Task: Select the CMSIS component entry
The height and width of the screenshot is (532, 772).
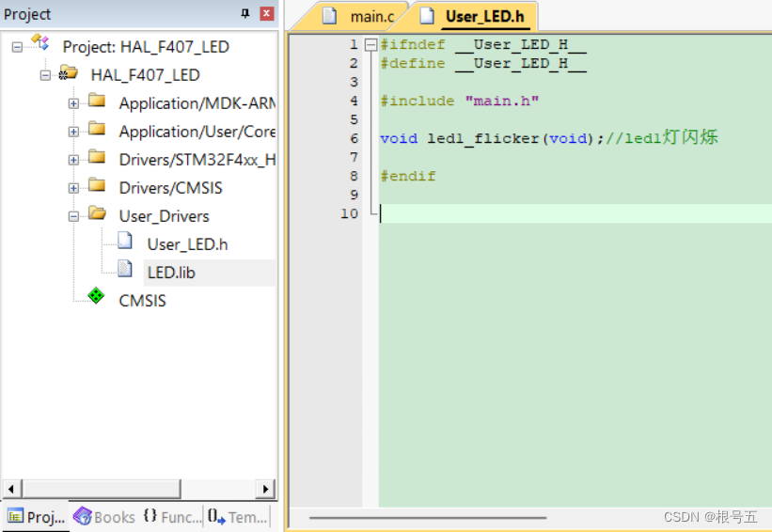Action: pos(142,301)
